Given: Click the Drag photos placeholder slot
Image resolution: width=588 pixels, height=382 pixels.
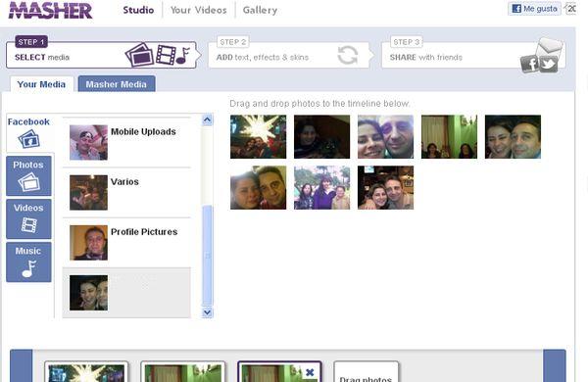Looking at the screenshot, I should tap(366, 372).
